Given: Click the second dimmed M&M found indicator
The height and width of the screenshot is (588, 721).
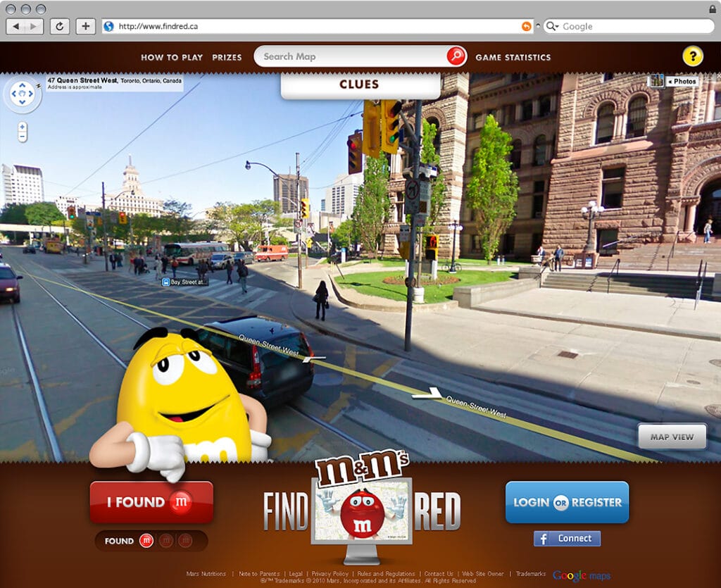Looking at the screenshot, I should click(166, 541).
